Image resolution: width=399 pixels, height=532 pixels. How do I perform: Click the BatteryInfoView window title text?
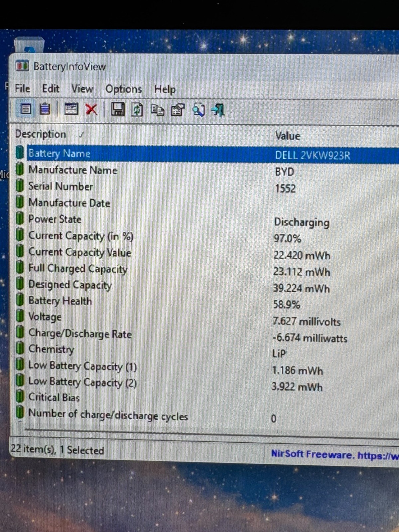69,66
